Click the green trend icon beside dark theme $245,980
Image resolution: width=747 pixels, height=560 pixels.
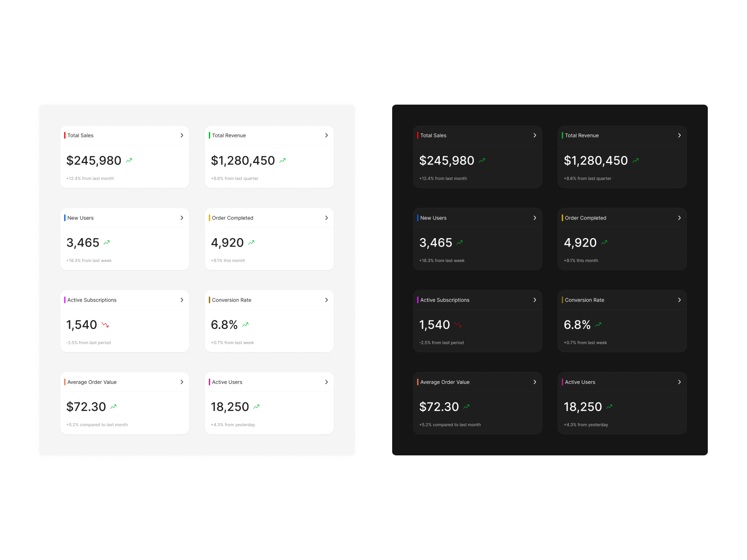click(483, 160)
